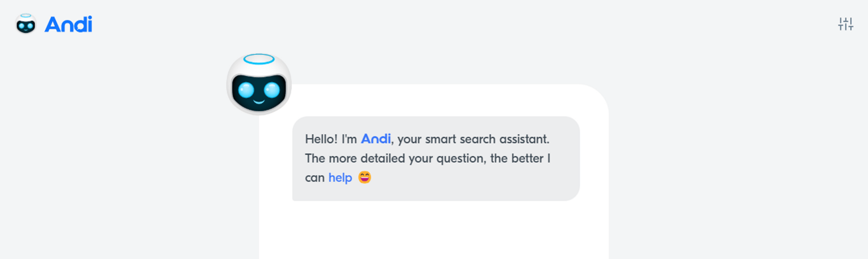868x259 pixels.
Task: Click the word 'can' before help
Action: click(315, 178)
